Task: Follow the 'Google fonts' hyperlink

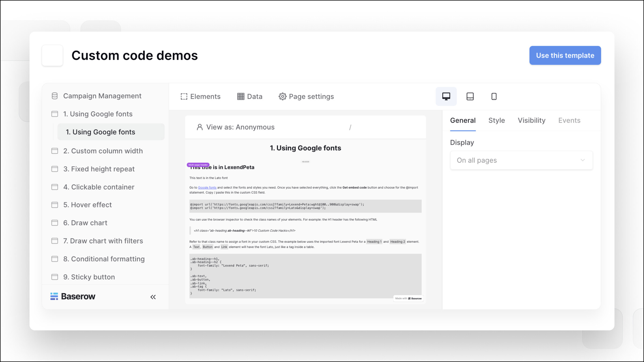Action: (x=207, y=188)
